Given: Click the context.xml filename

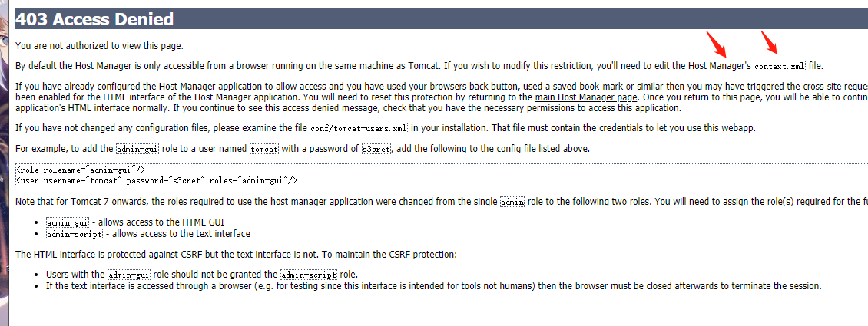Looking at the screenshot, I should [779, 67].
